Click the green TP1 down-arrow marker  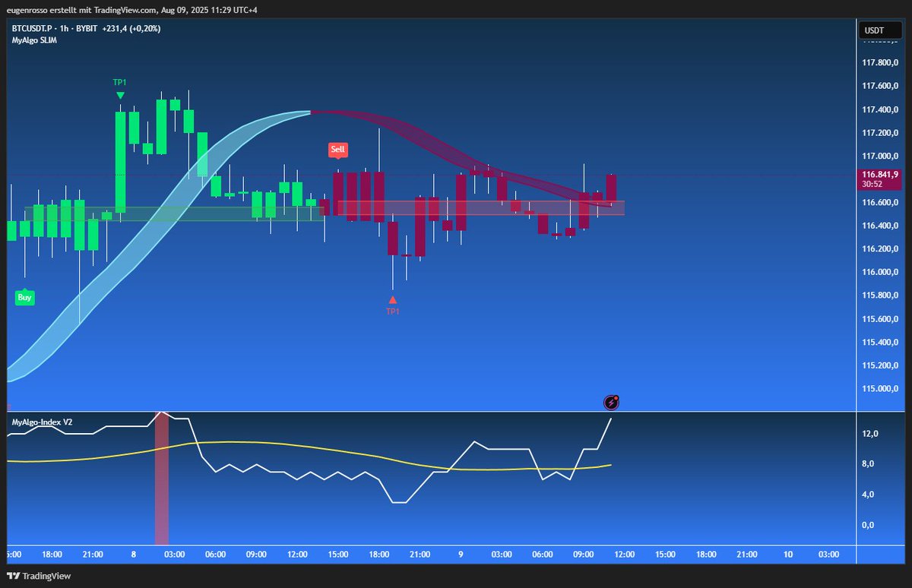click(120, 95)
